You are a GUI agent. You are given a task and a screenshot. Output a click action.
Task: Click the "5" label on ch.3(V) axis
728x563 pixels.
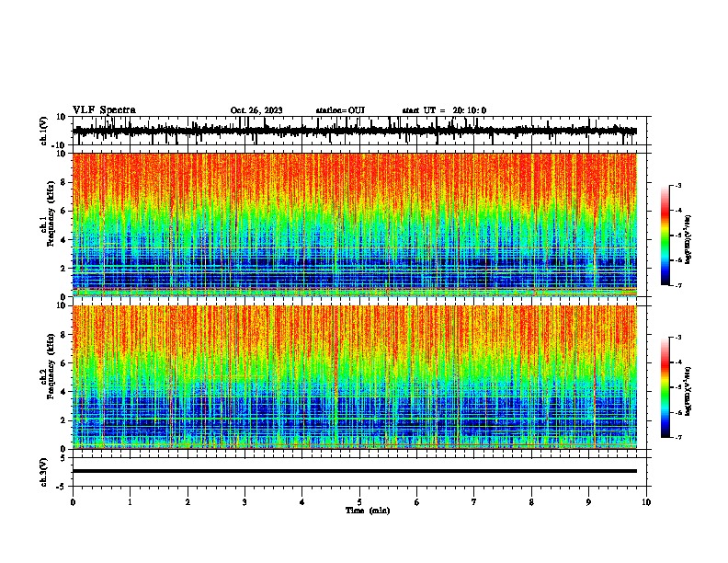[x=64, y=458]
